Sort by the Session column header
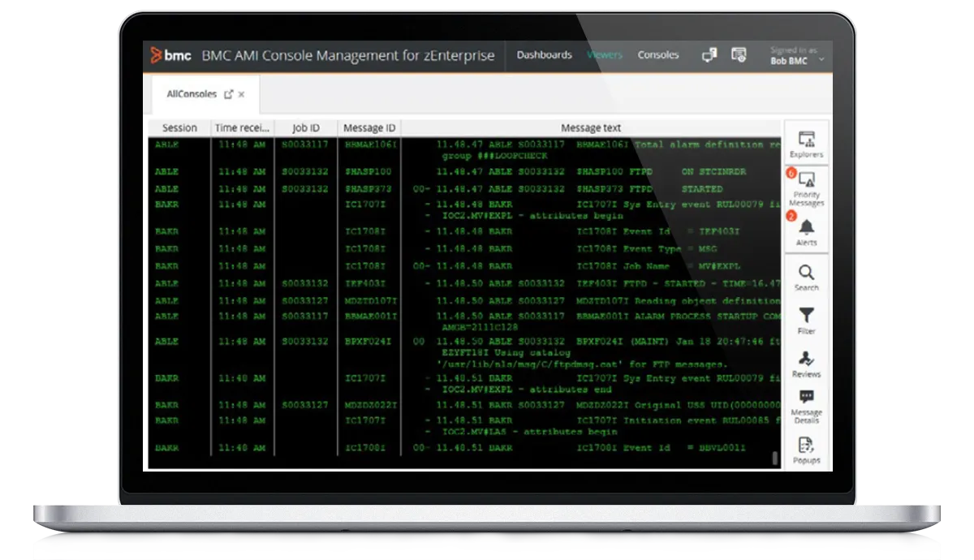Viewport: 974px width, 560px height. tap(179, 128)
